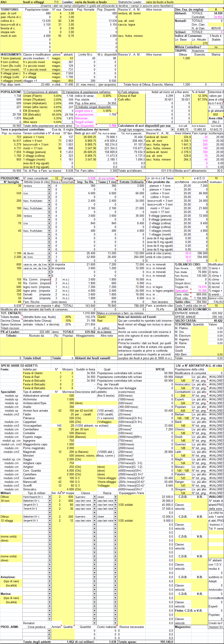Select the 'Chiesa di Rad' religion cell
This screenshot has width=224, height=644.
click(x=131, y=96)
